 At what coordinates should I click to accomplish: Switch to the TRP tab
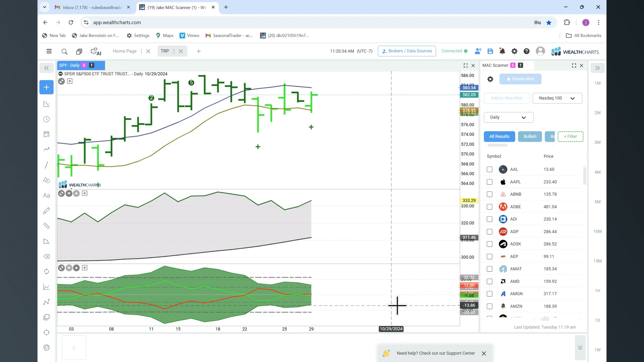point(165,51)
